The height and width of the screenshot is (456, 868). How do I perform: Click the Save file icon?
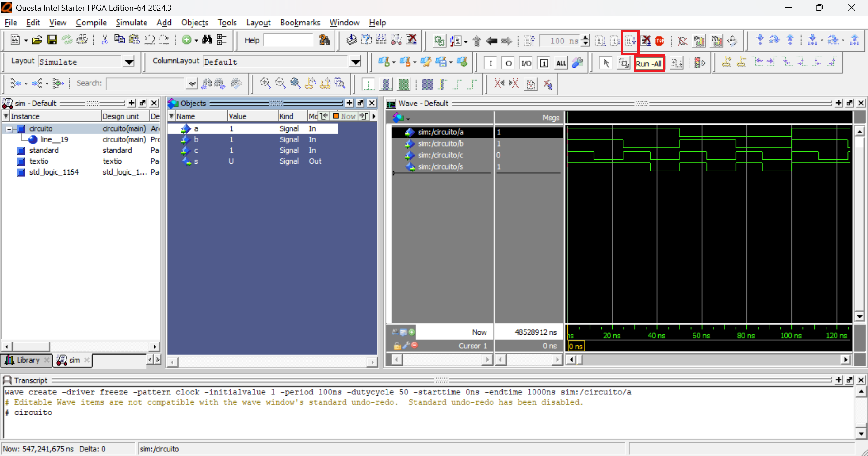tap(52, 40)
